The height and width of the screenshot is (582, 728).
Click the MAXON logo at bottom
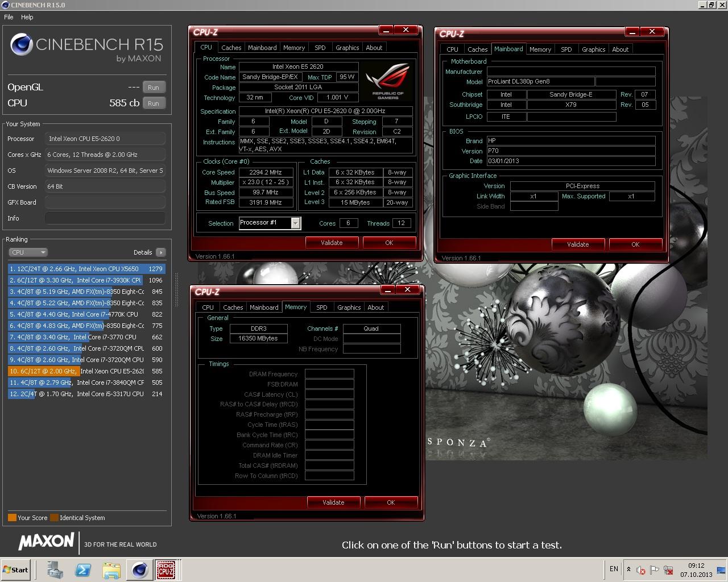click(46, 542)
